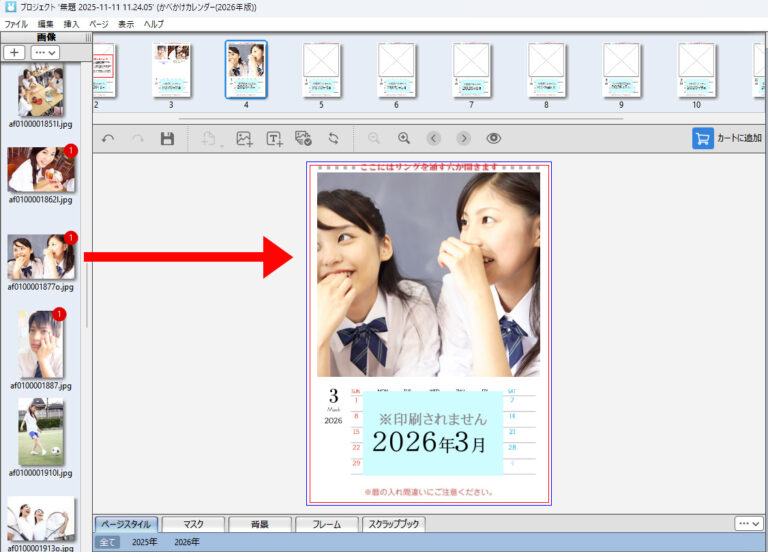Click the auto-fill images check icon
This screenshot has height=552, width=768.
pos(303,138)
